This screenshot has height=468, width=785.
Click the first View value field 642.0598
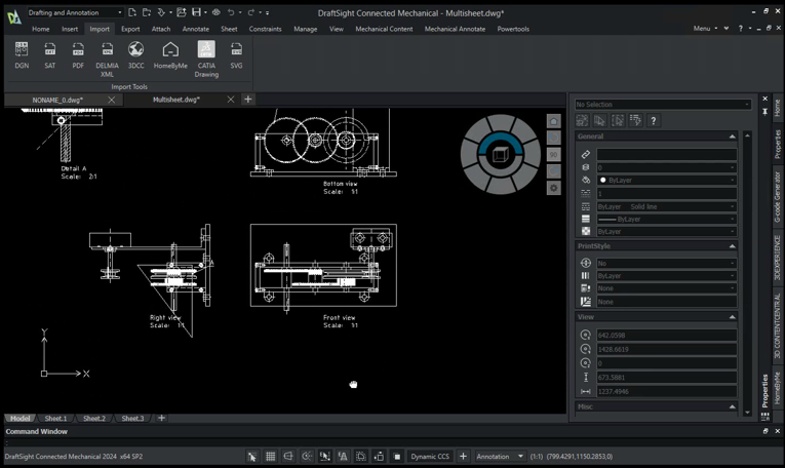(x=665, y=335)
